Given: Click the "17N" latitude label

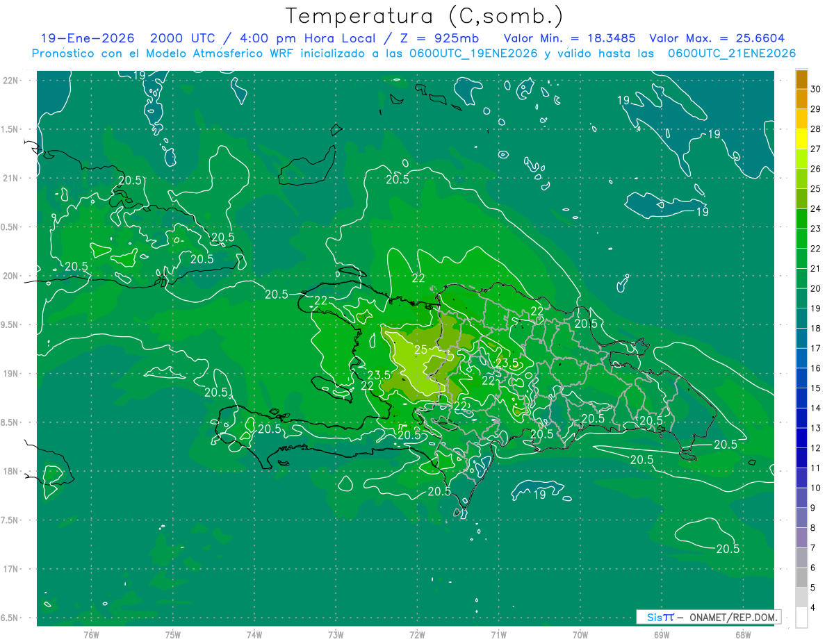Looking at the screenshot, I should coord(10,569).
